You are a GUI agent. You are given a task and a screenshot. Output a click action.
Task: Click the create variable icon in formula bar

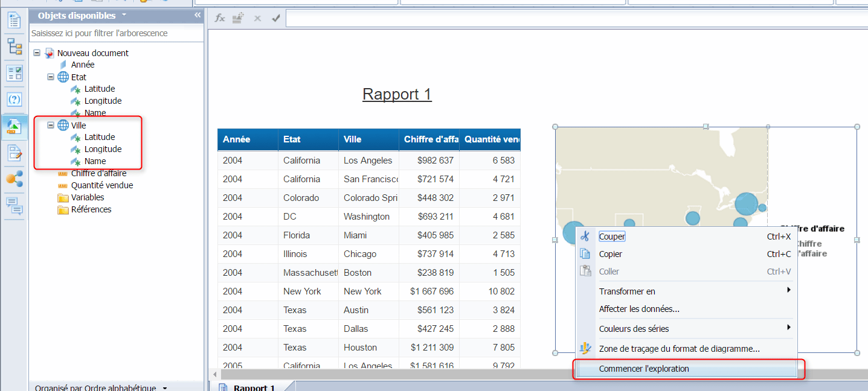click(238, 18)
